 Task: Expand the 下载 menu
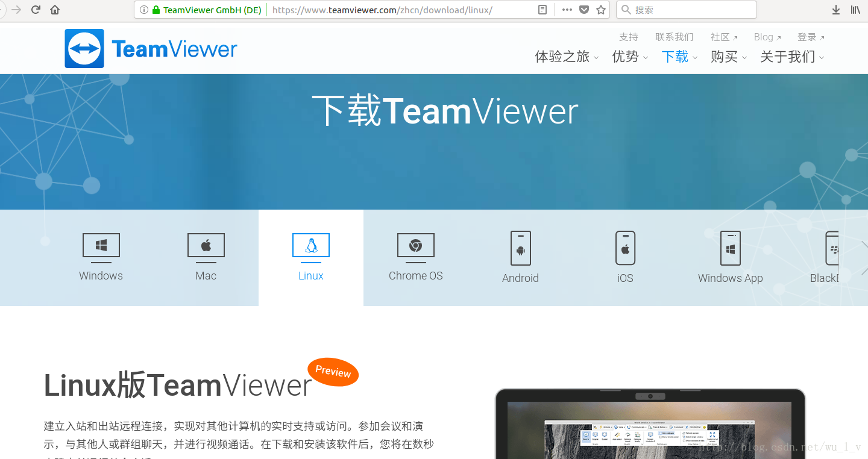[x=679, y=57]
